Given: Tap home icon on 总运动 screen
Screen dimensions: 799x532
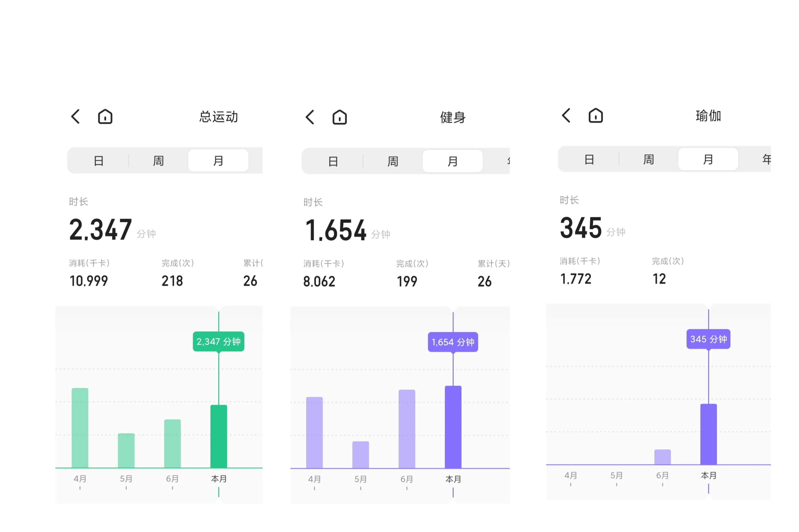Looking at the screenshot, I should (x=105, y=116).
